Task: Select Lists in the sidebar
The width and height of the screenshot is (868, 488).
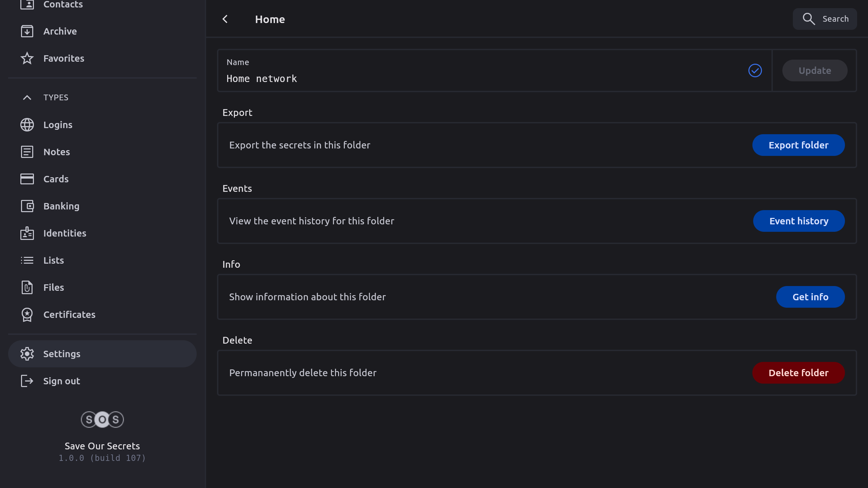Action: [x=54, y=260]
